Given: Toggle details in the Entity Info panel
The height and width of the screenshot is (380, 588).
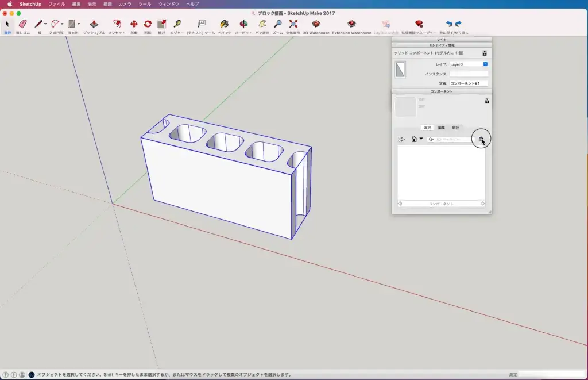Looking at the screenshot, I should [x=485, y=53].
